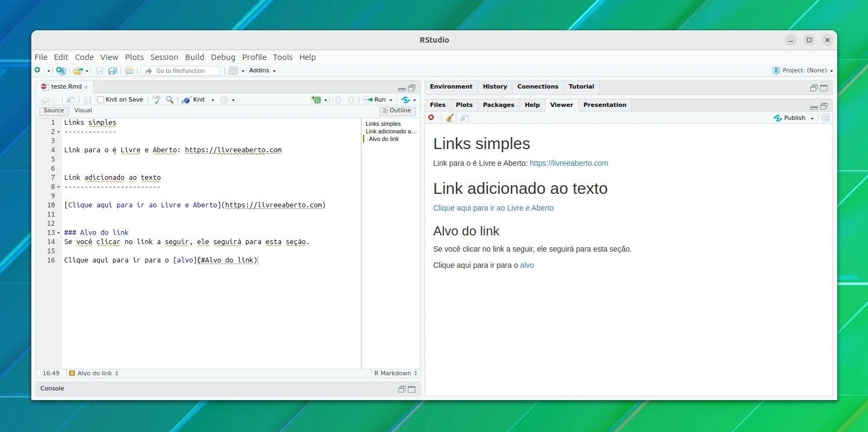This screenshot has height=432, width=868.
Task: Go to previous chunk arrow
Action: pyautogui.click(x=338, y=100)
